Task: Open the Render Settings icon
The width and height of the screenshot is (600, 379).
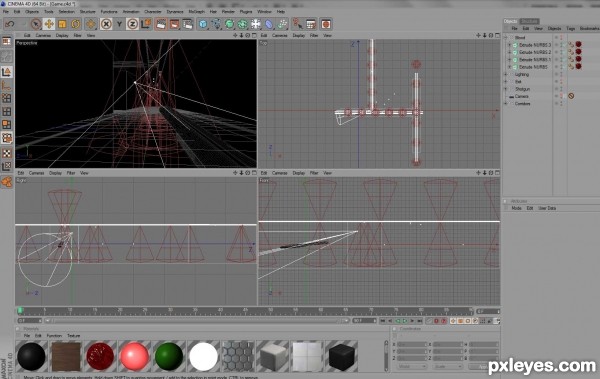Action: coord(188,24)
